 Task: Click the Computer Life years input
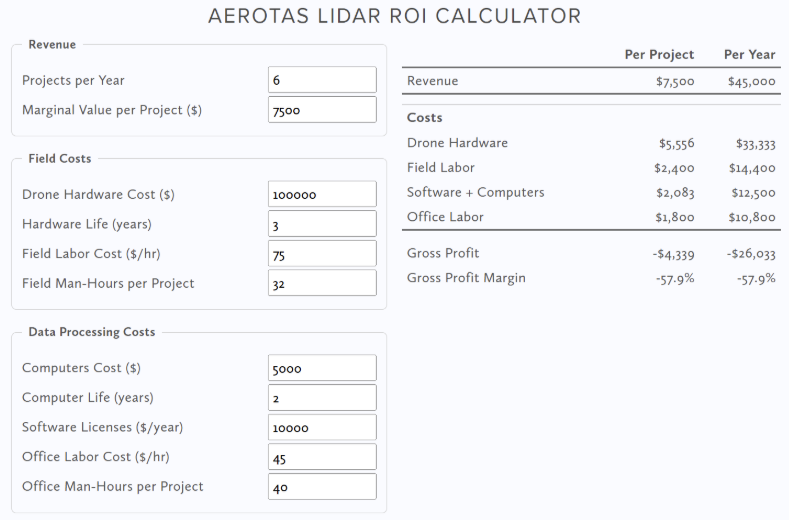coord(322,398)
